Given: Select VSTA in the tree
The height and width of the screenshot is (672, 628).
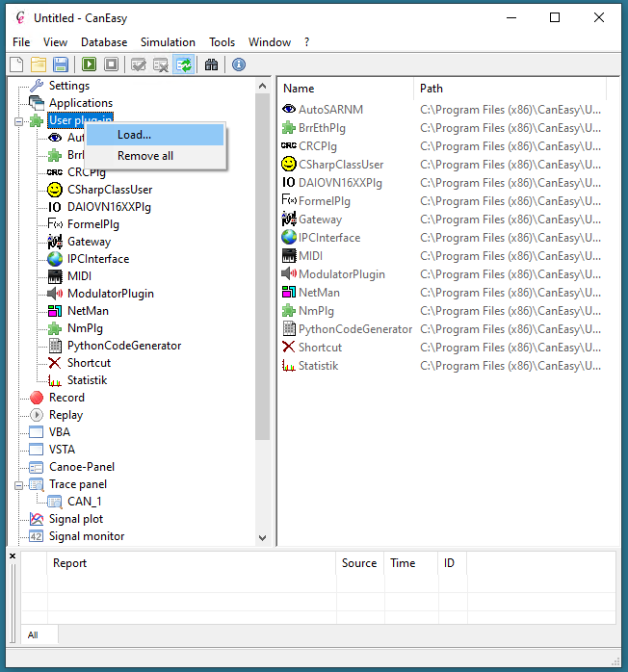Looking at the screenshot, I should tap(62, 450).
